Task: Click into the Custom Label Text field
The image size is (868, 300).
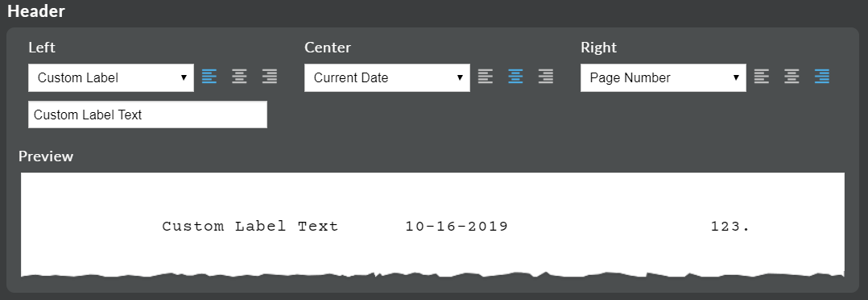Action: coord(148,115)
